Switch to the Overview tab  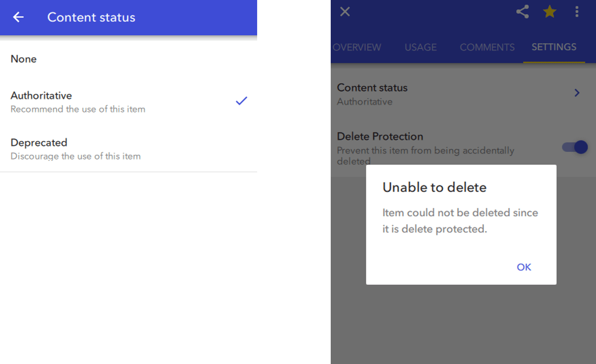(357, 47)
